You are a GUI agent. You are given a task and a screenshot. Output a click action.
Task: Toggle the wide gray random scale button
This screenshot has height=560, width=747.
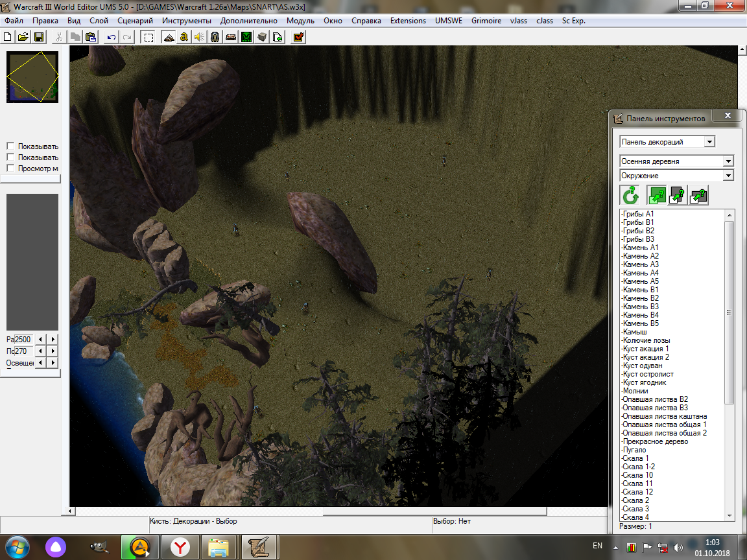point(698,195)
